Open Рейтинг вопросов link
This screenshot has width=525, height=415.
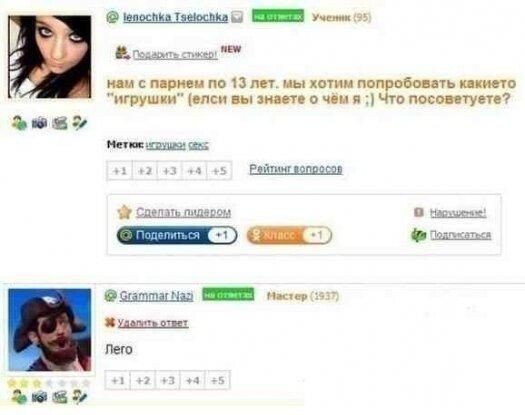296,169
